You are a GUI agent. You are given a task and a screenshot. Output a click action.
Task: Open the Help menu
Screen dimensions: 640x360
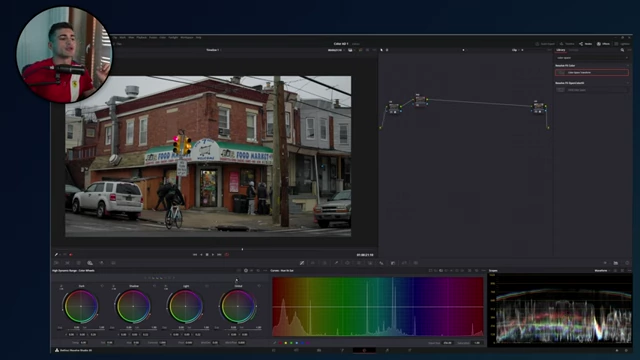pos(198,38)
